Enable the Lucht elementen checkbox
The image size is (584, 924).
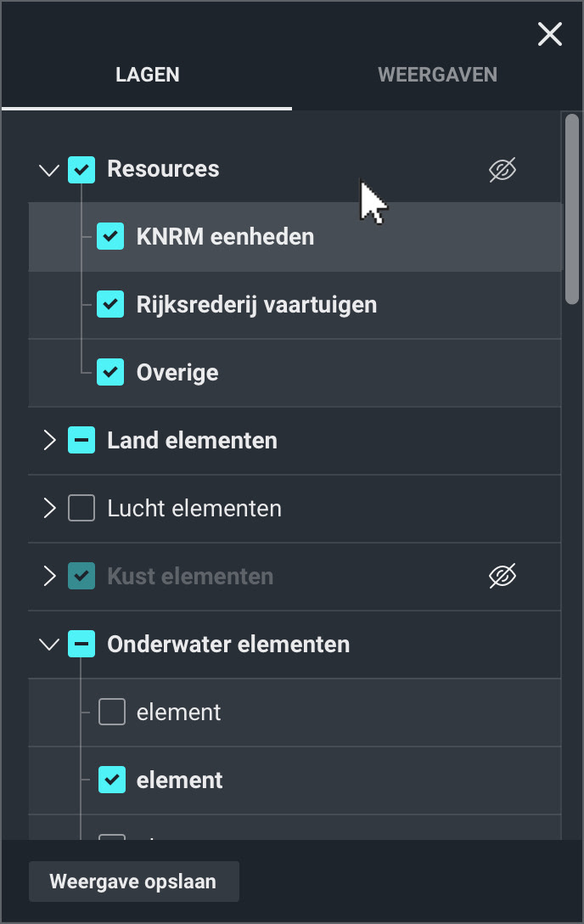[x=81, y=509]
